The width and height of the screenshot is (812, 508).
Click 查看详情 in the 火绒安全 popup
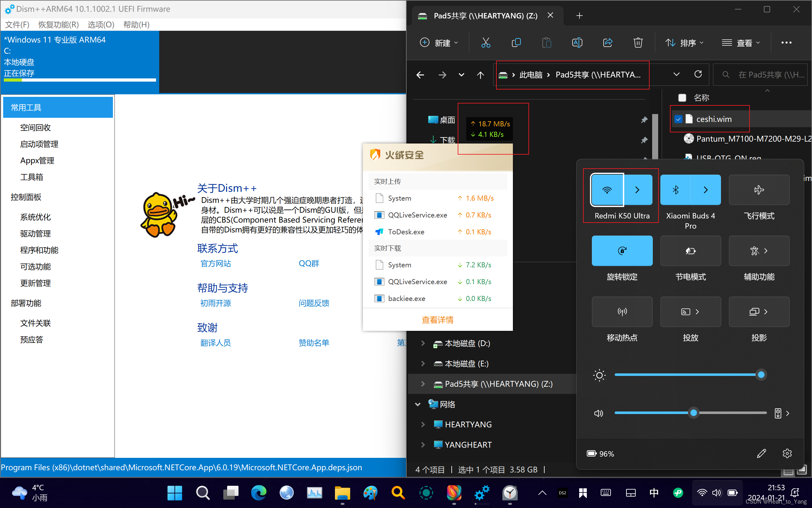437,320
